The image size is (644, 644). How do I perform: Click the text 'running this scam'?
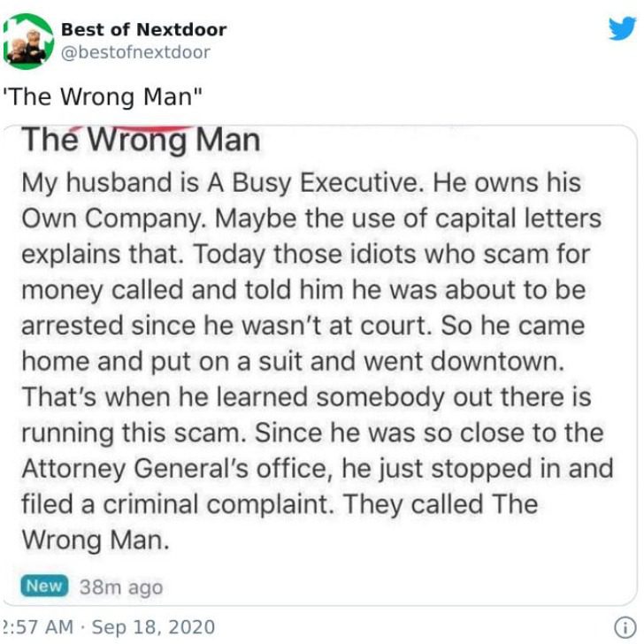click(134, 433)
